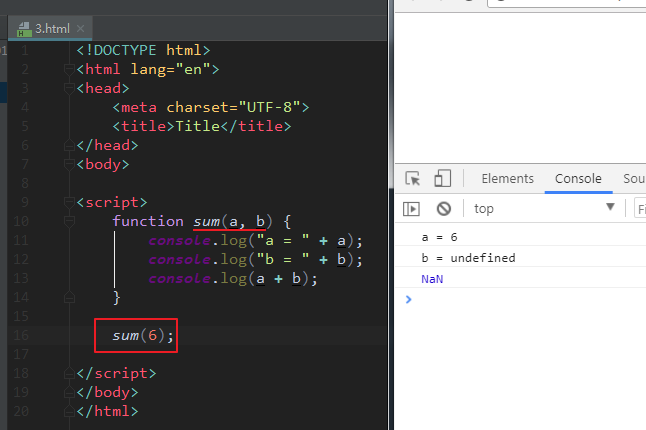Image resolution: width=646 pixels, height=430 pixels.
Task: Click the closing script fold marker on line 18
Action: 69,373
